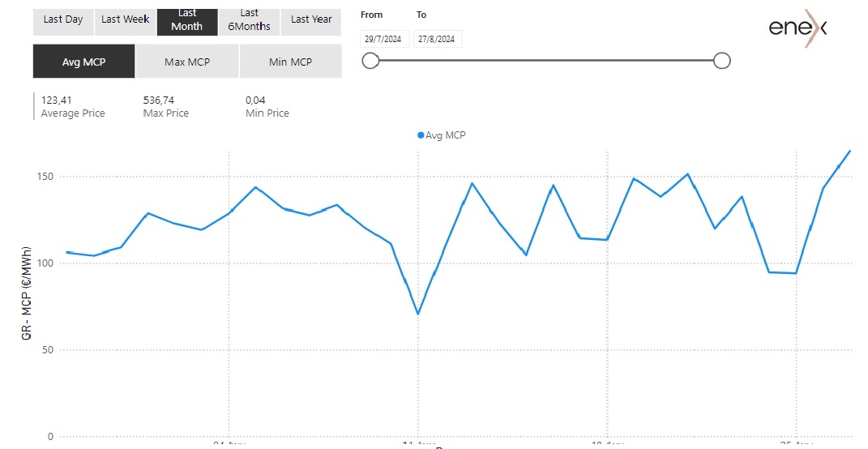The image size is (868, 449).
Task: Switch to the Avg MCP tab
Action: pyautogui.click(x=83, y=62)
